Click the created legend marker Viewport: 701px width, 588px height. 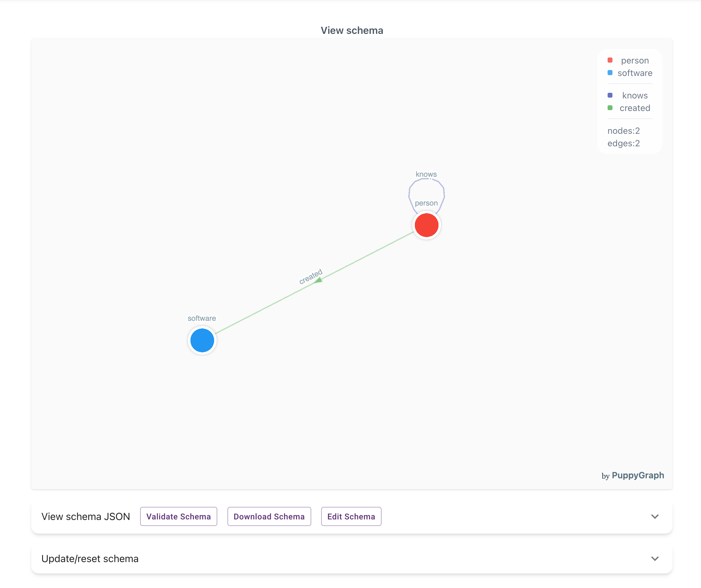(610, 108)
